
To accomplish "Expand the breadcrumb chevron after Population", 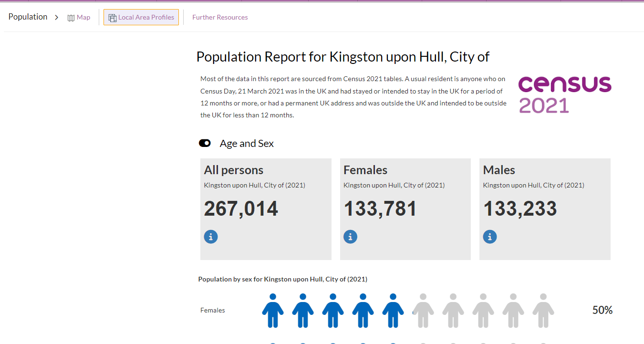I will click(x=56, y=17).
